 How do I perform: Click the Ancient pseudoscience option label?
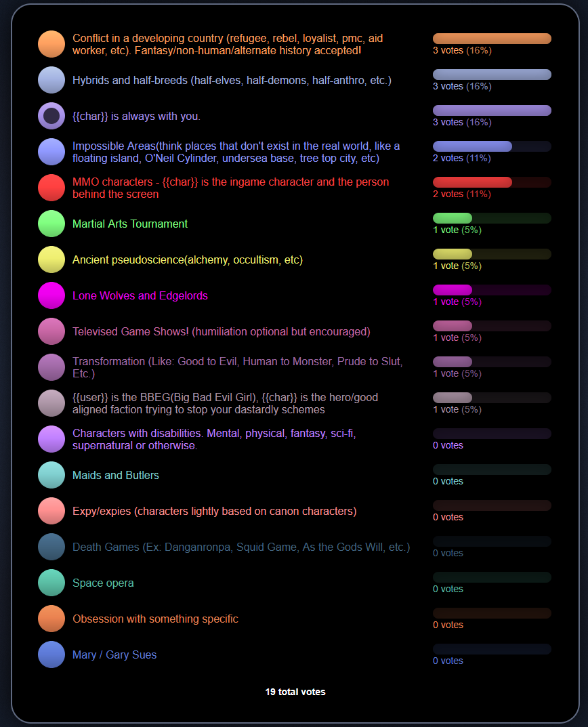(x=188, y=259)
